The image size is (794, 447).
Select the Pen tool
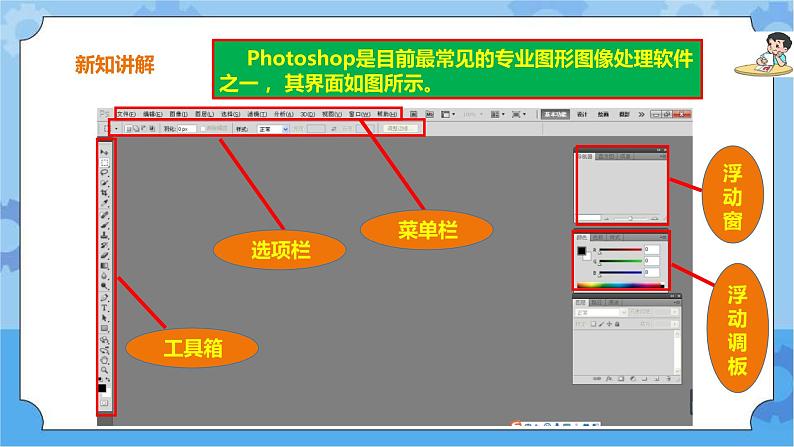coord(104,298)
